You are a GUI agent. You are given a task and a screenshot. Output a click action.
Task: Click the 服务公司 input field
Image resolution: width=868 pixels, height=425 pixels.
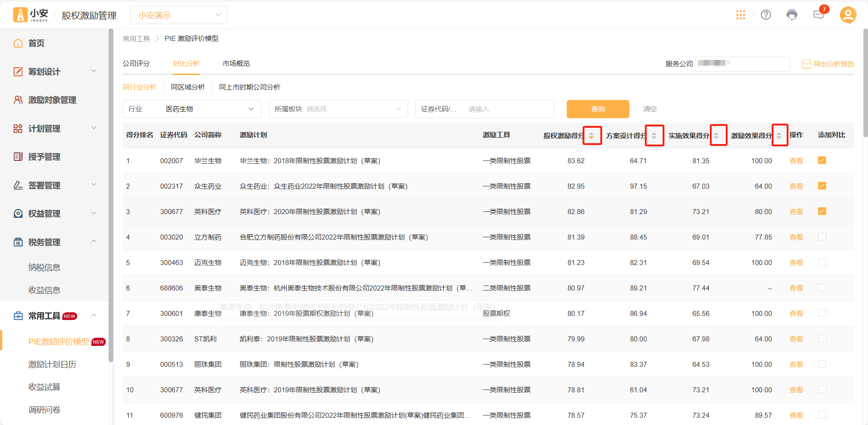point(742,64)
